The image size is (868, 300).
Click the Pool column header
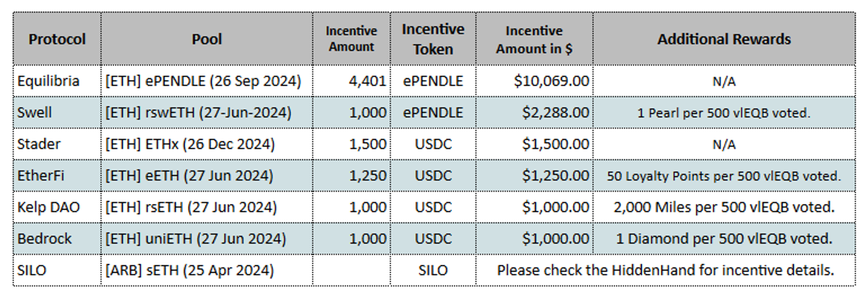coord(207,39)
